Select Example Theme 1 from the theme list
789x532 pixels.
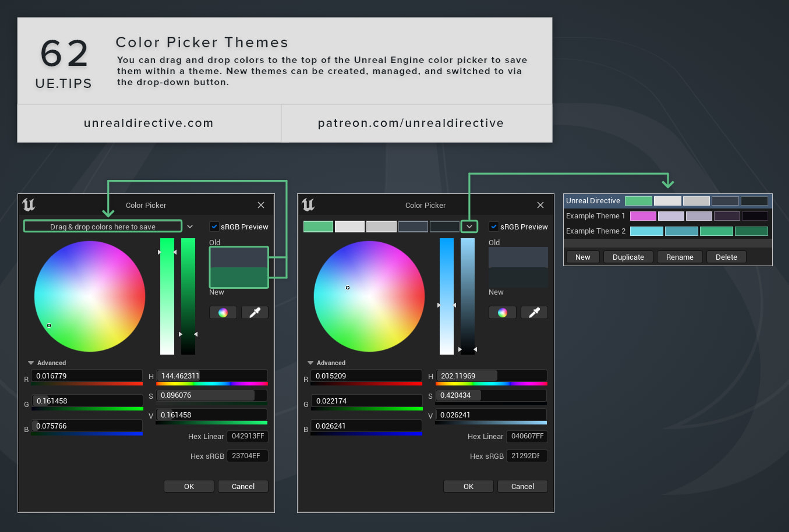pyautogui.click(x=595, y=216)
